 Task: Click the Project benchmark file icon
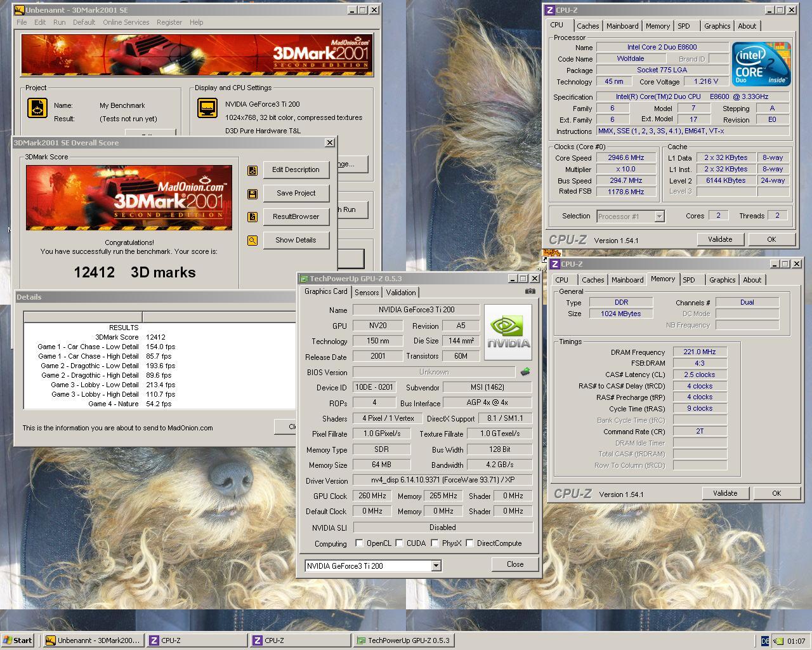pos(37,108)
